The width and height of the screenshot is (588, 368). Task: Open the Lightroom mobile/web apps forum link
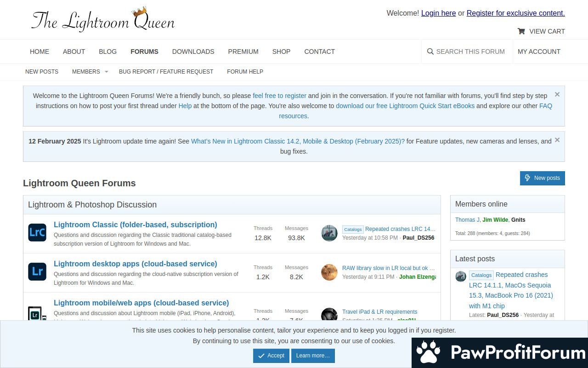point(141,303)
